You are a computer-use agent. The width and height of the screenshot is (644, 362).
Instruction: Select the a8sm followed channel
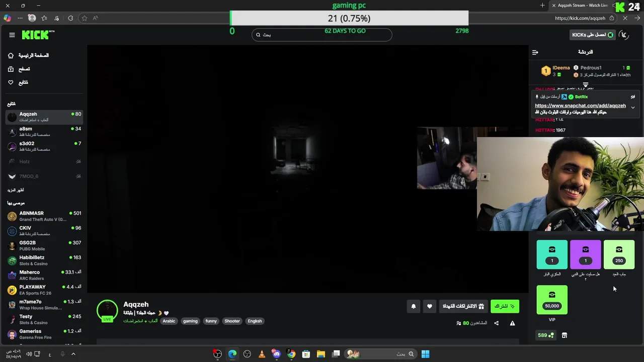(44, 132)
